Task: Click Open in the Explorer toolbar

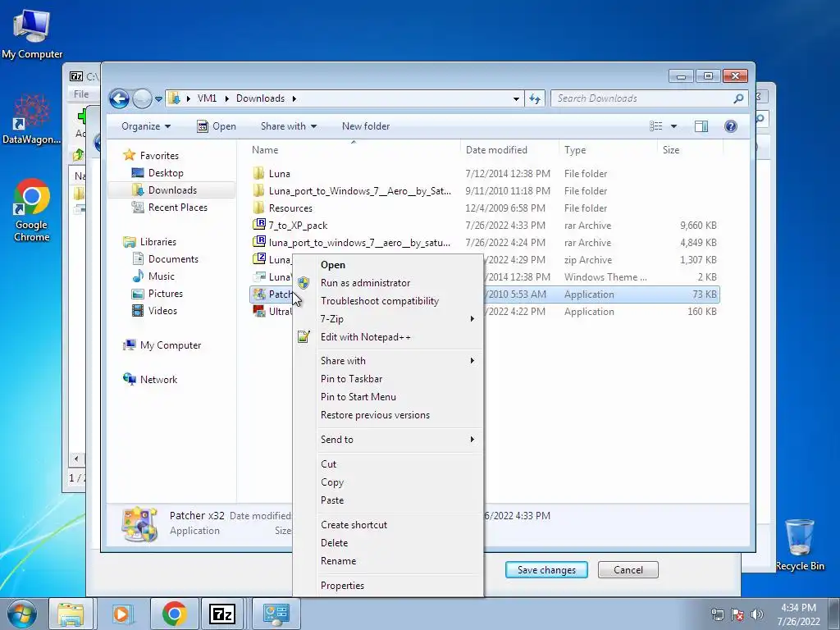Action: (217, 126)
